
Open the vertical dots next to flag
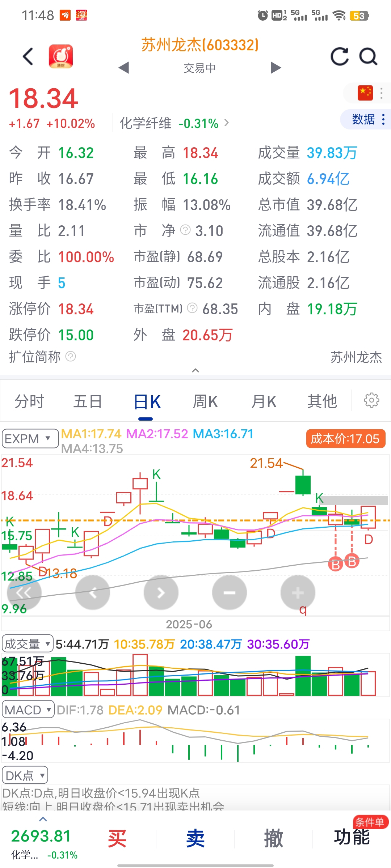point(381,93)
